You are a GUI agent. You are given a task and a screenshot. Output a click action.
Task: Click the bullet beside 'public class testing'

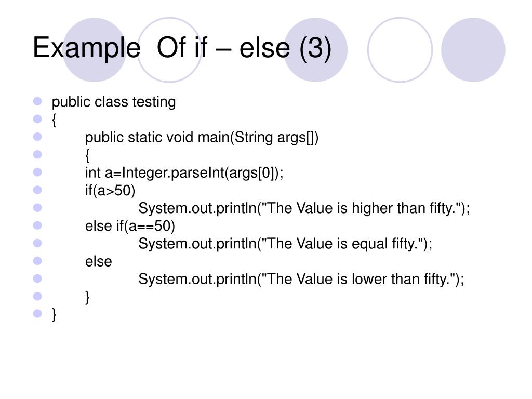pyautogui.click(x=37, y=101)
